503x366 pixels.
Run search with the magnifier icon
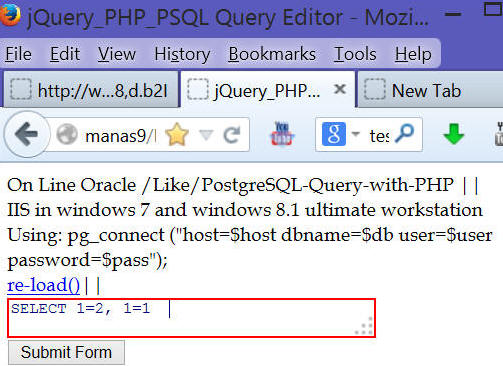(x=405, y=134)
